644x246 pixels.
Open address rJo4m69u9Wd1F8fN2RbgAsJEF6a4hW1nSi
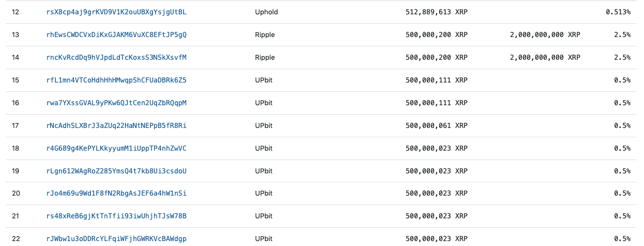pos(116,193)
